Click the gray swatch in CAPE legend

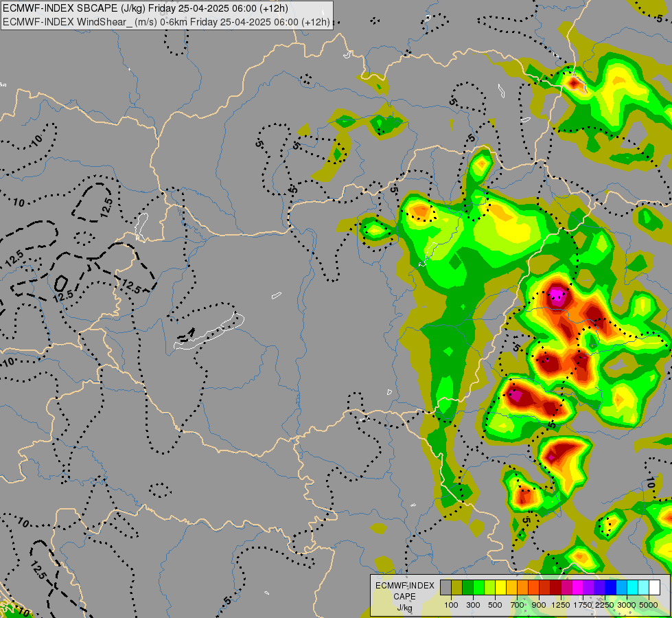[445, 587]
